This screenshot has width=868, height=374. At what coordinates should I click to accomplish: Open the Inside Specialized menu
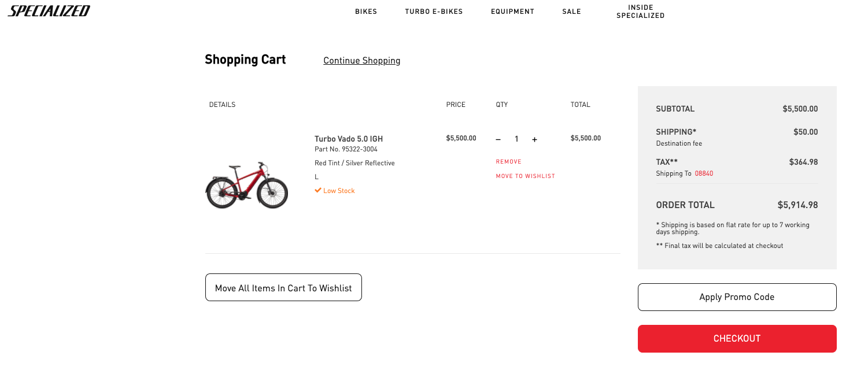coord(640,12)
